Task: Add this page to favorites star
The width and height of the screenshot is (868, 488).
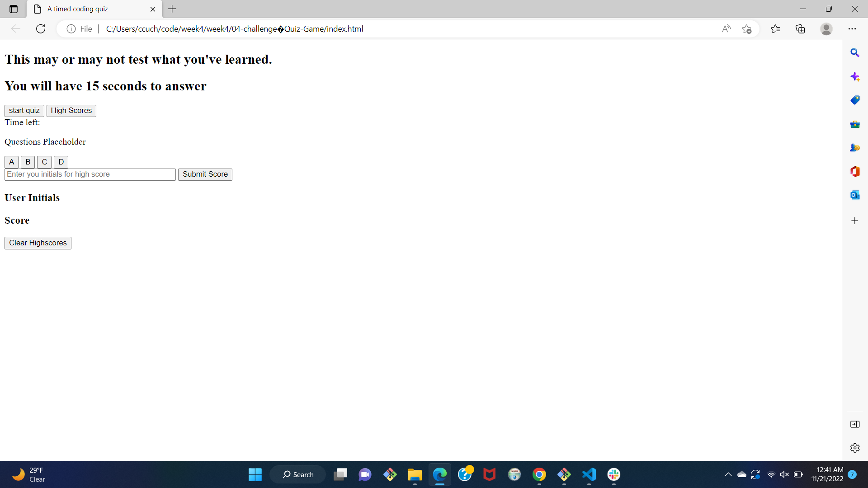Action: point(747,29)
